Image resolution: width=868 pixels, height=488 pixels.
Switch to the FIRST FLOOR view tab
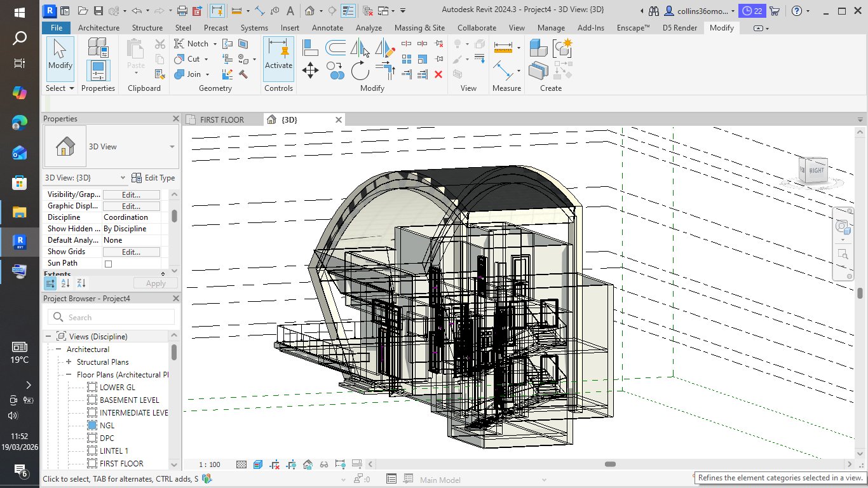(222, 120)
